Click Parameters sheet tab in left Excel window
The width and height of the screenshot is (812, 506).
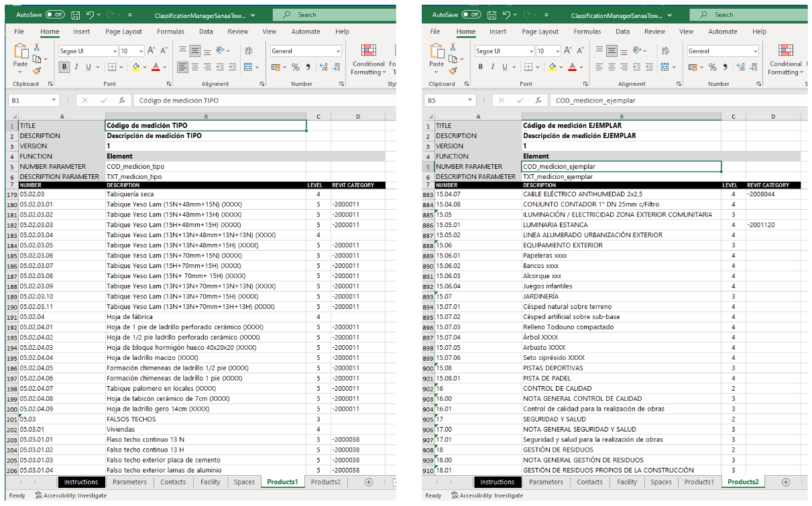coord(129,482)
